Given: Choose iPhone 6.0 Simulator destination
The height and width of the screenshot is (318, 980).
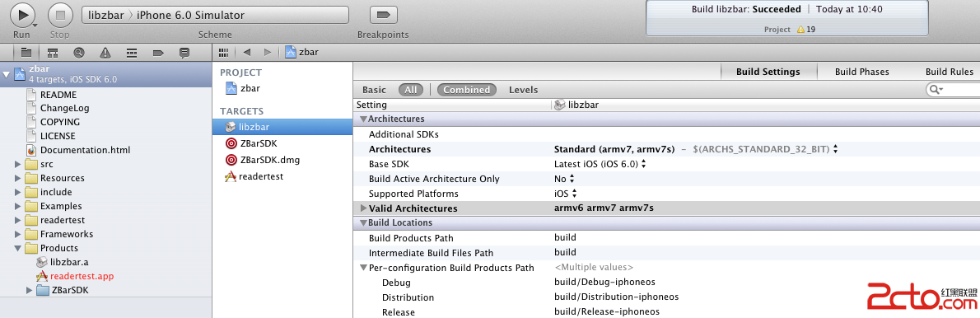Looking at the screenshot, I should click(190, 15).
